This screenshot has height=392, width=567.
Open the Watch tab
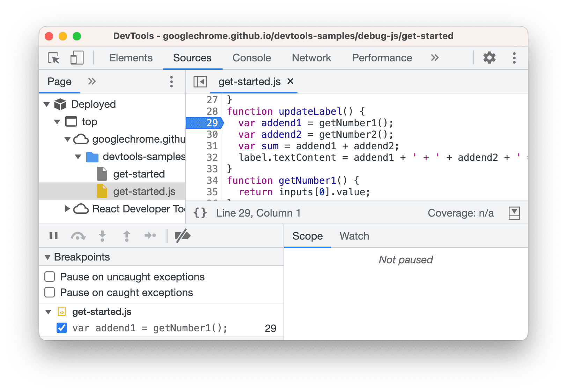[354, 236]
